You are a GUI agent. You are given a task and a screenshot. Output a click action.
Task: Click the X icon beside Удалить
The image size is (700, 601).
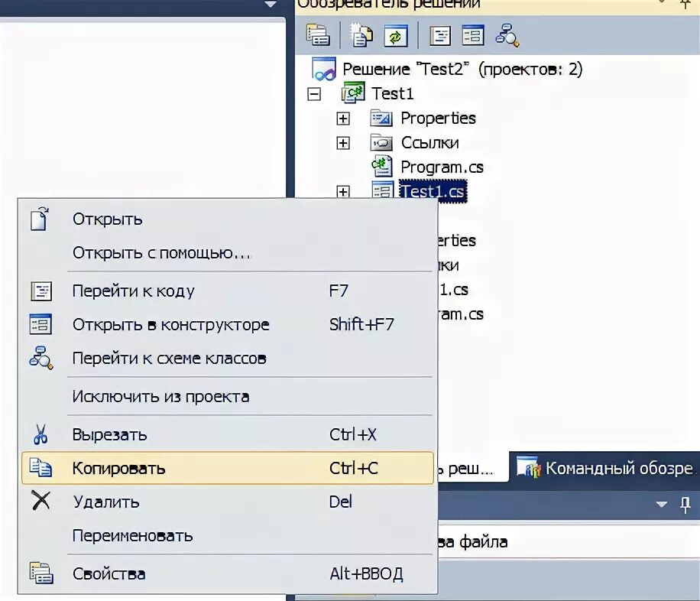click(41, 501)
